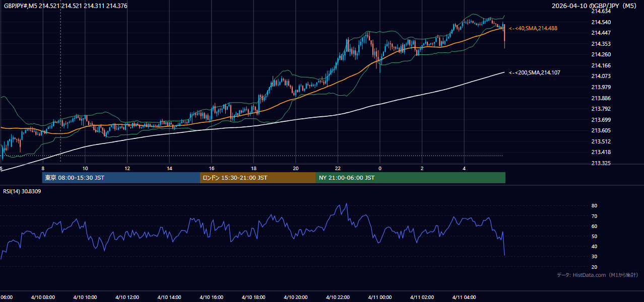Click the RSI axis level 60
644x302 pixels.
(594, 226)
